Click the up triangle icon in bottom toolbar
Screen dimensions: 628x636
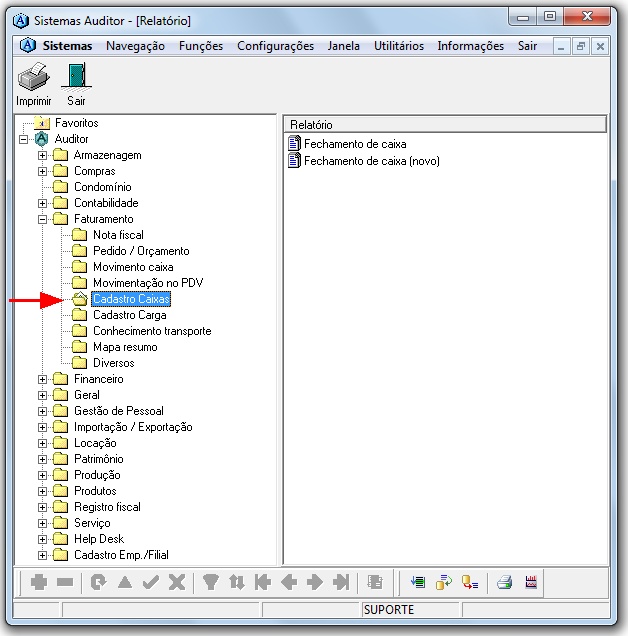[125, 582]
